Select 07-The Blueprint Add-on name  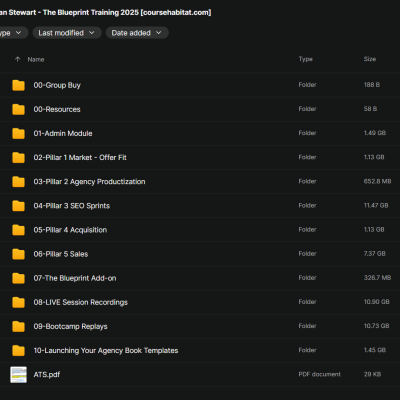(x=75, y=278)
